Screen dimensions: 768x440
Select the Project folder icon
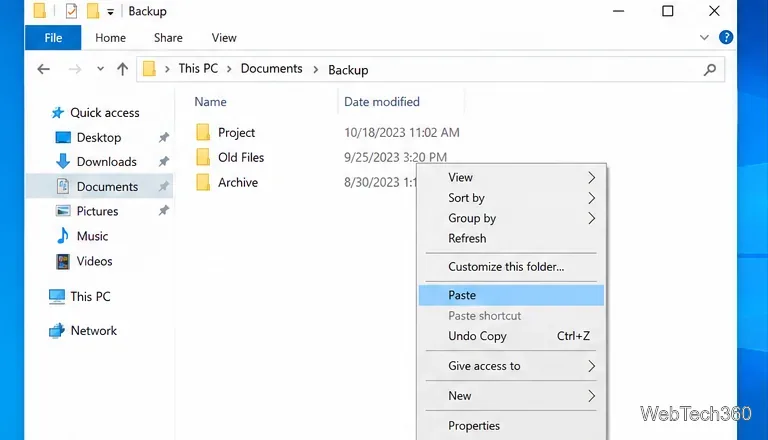[203, 132]
